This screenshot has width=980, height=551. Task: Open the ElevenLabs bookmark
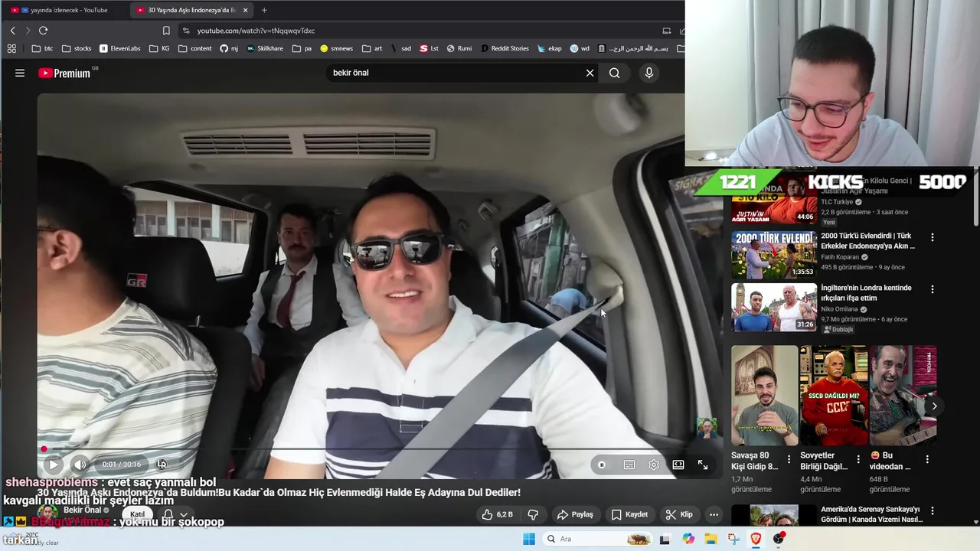[x=119, y=48]
